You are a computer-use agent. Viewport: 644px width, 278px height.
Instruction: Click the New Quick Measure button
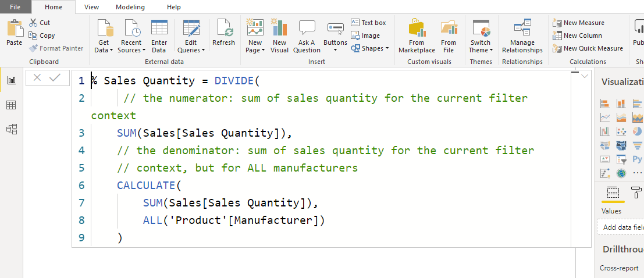pos(588,48)
